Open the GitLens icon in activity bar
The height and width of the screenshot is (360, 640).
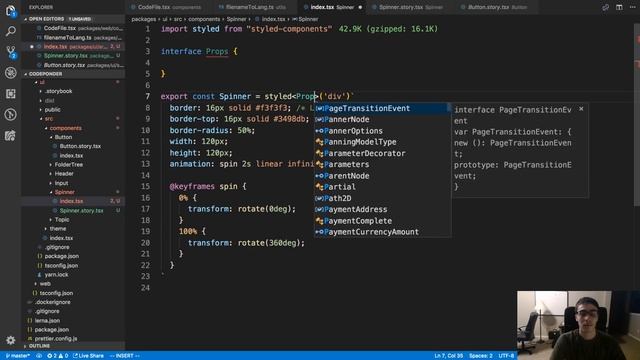tap(11, 114)
